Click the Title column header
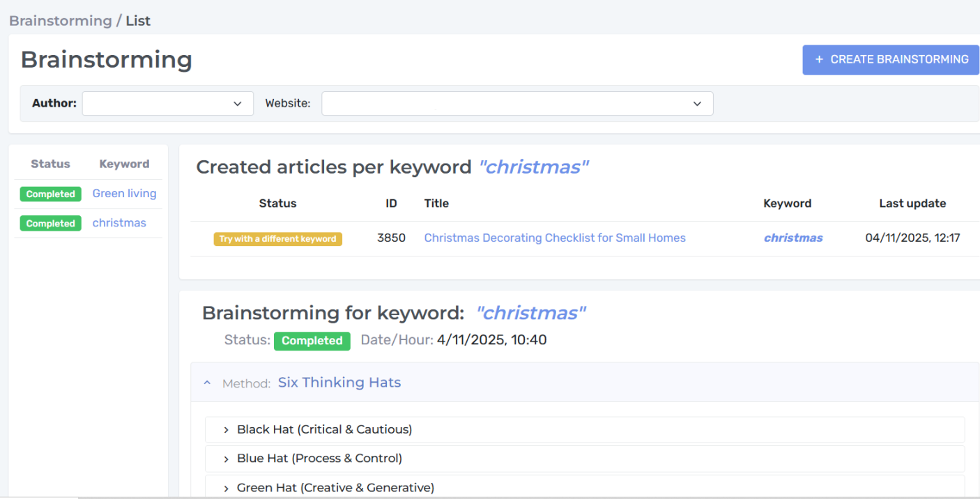 tap(436, 204)
